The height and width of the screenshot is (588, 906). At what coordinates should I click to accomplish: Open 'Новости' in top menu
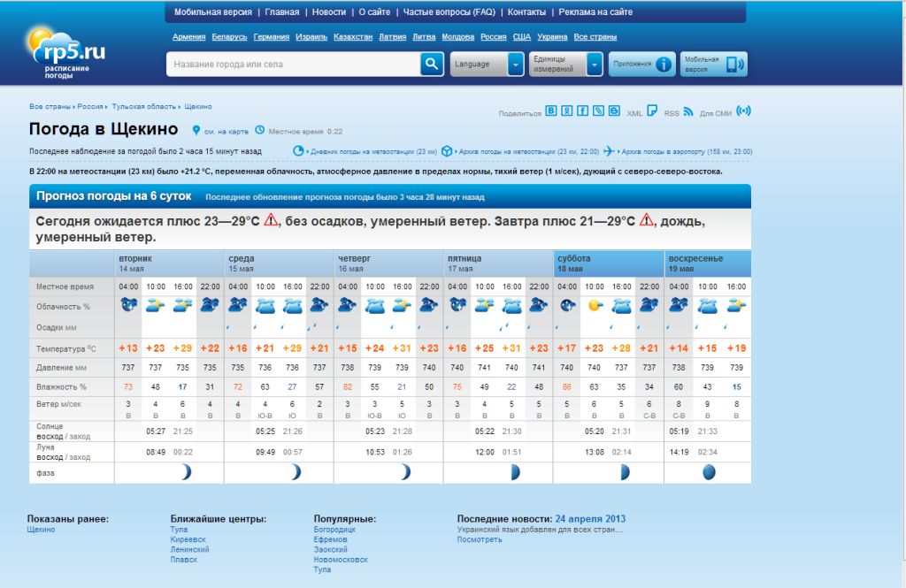pos(329,12)
